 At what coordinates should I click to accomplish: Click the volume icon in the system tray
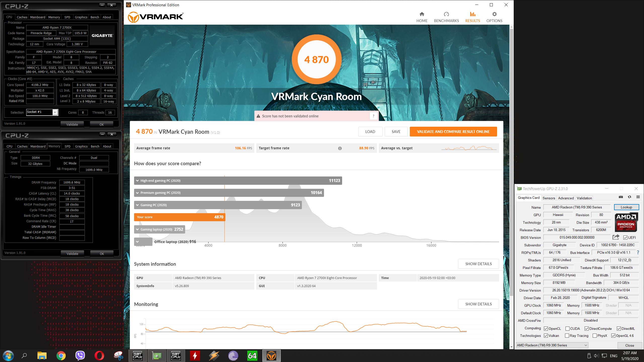596,356
